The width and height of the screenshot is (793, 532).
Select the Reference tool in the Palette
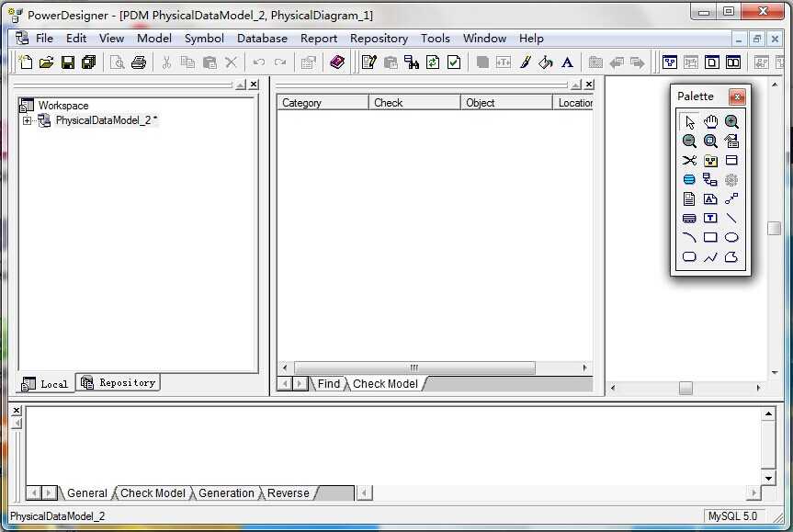tap(710, 179)
